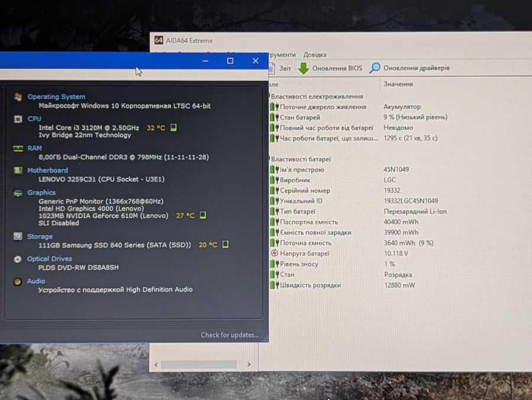
Task: Click the icon beside Поточне джерело живлення
Action: 274,107
